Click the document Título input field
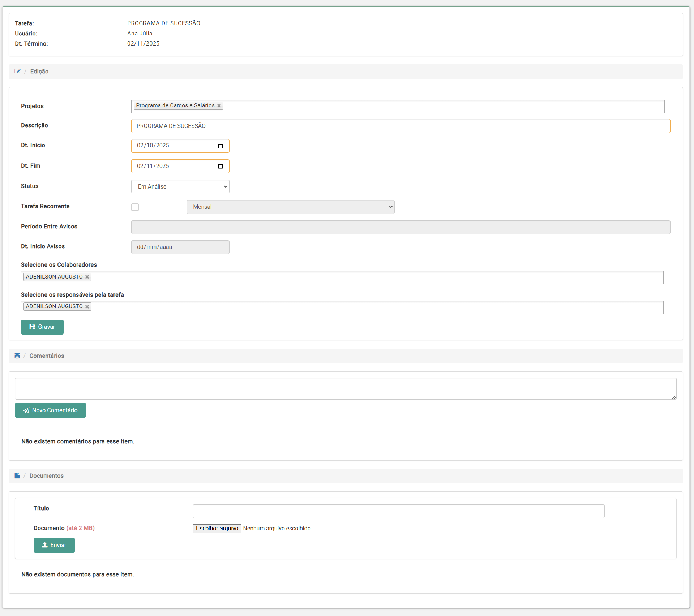This screenshot has width=694, height=616. click(x=398, y=511)
